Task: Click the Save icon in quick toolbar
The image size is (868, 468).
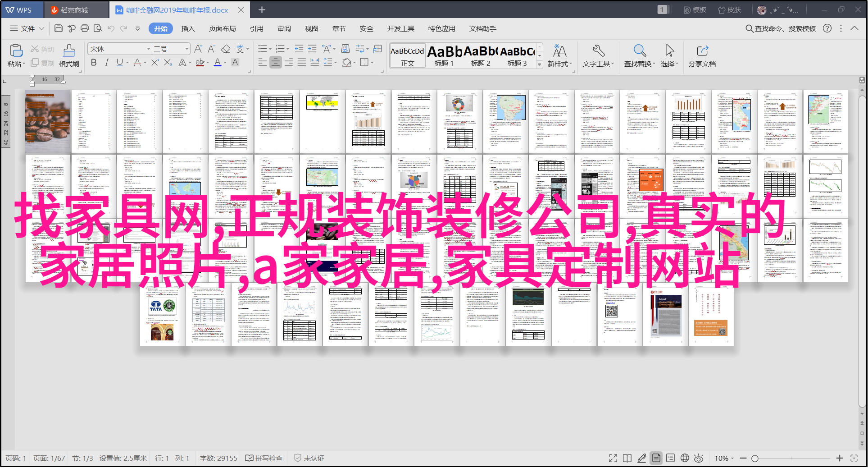Action: [x=59, y=28]
